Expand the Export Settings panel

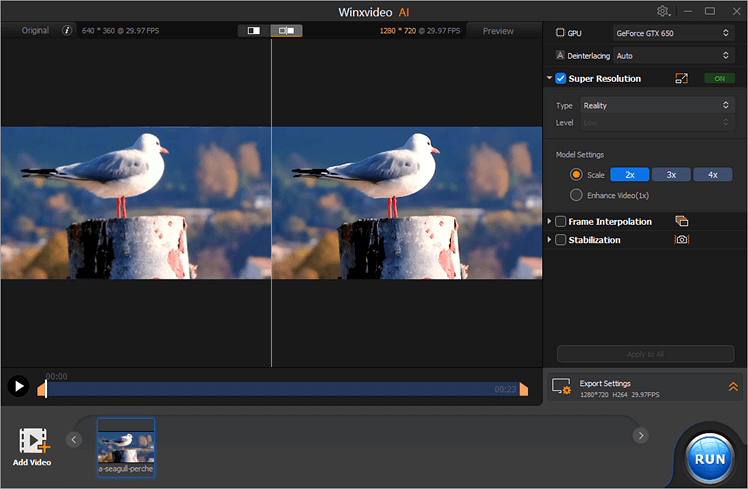[733, 386]
